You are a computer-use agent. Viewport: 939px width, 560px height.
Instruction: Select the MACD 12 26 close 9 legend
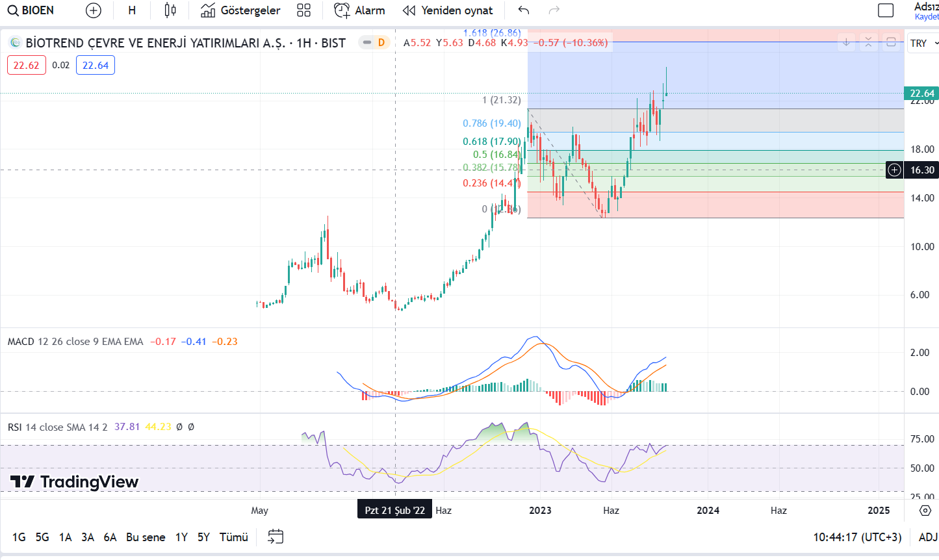[x=75, y=341]
